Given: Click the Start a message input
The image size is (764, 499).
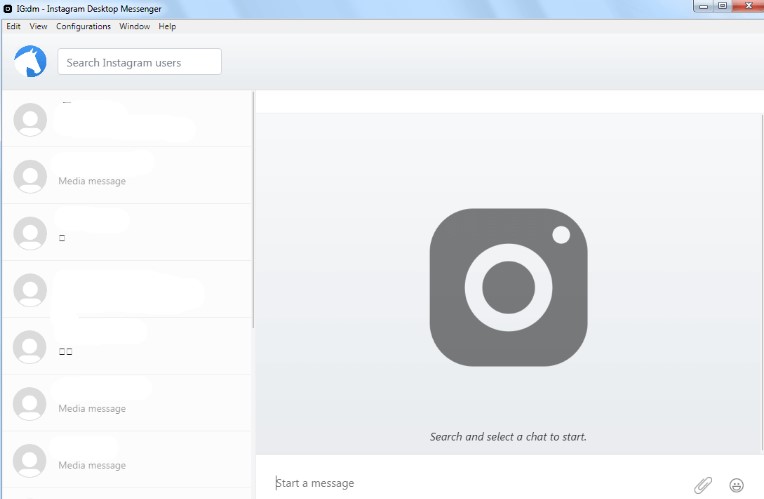Looking at the screenshot, I should (480, 483).
